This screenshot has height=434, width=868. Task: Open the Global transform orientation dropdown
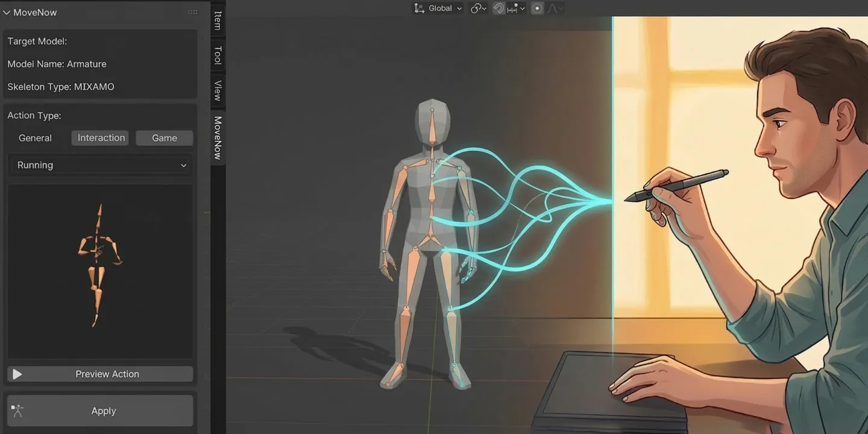[x=438, y=8]
